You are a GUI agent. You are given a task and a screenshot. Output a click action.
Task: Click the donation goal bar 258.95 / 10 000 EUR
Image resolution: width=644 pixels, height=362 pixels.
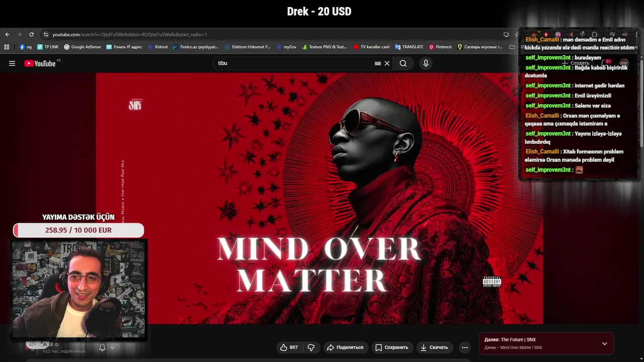[78, 230]
